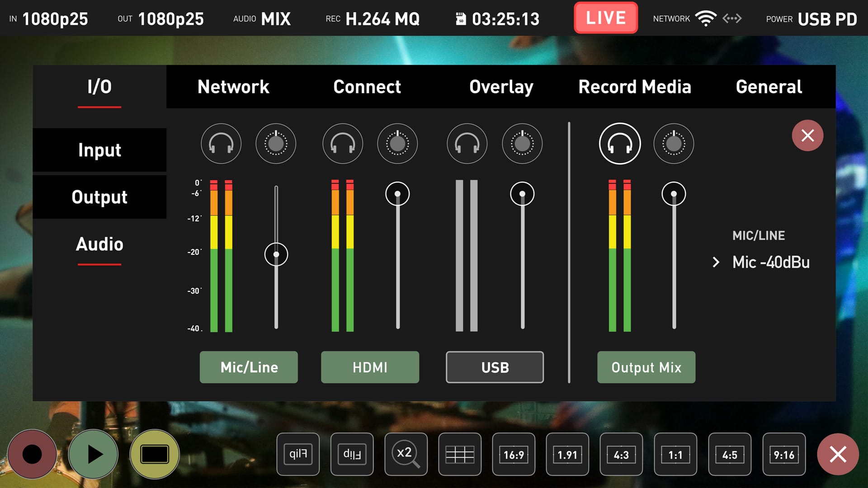Viewport: 868px width, 488px height.
Task: Select the USB audio channel button
Action: (x=495, y=366)
